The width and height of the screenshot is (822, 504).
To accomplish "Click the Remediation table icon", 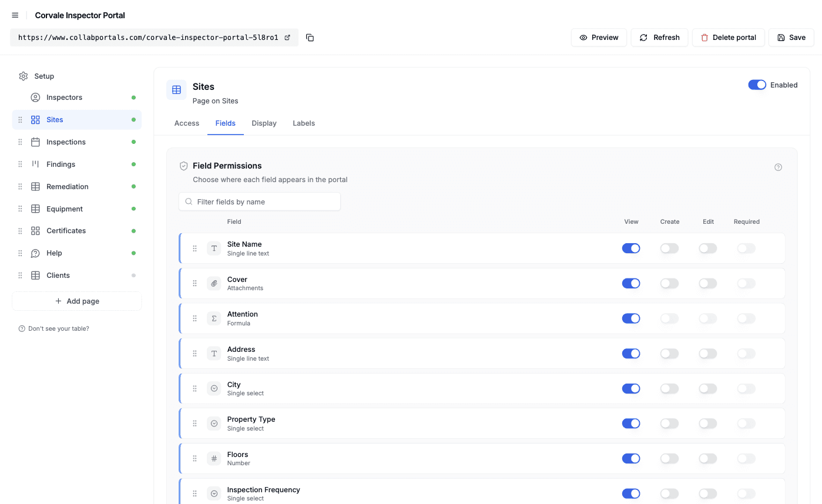I will coord(36,187).
